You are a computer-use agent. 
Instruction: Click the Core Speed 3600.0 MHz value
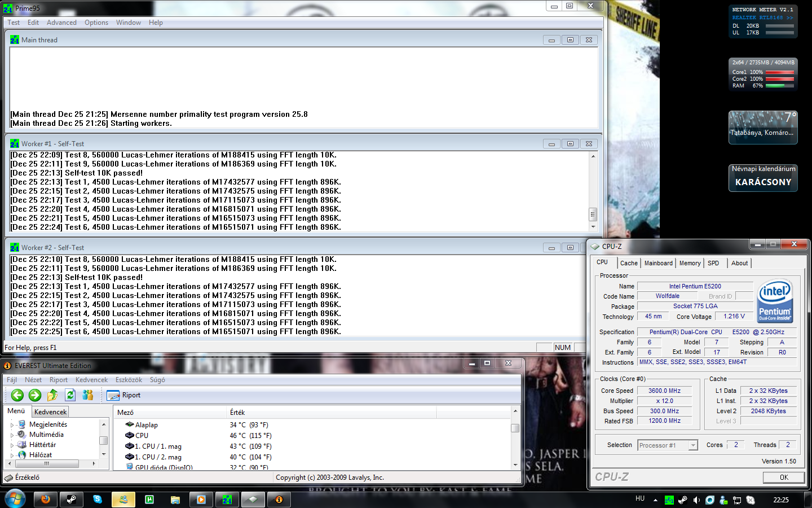pos(664,391)
